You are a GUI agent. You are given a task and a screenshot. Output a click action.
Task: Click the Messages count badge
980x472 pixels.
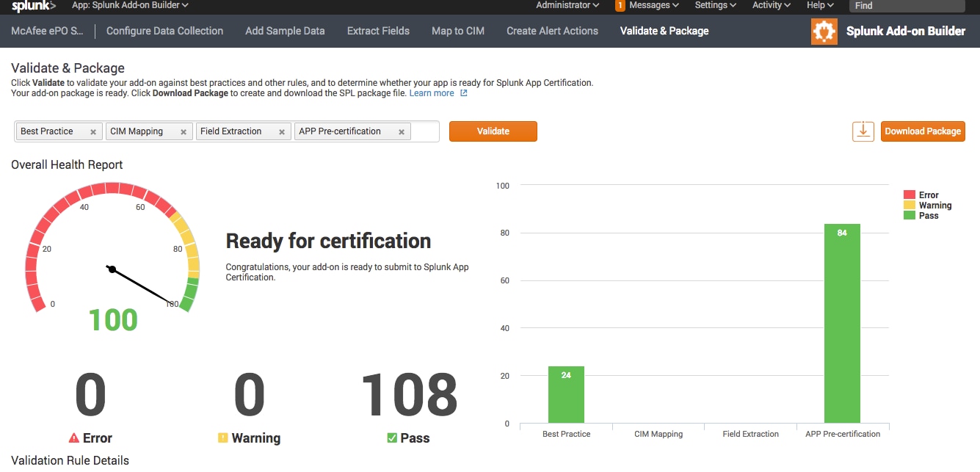620,5
